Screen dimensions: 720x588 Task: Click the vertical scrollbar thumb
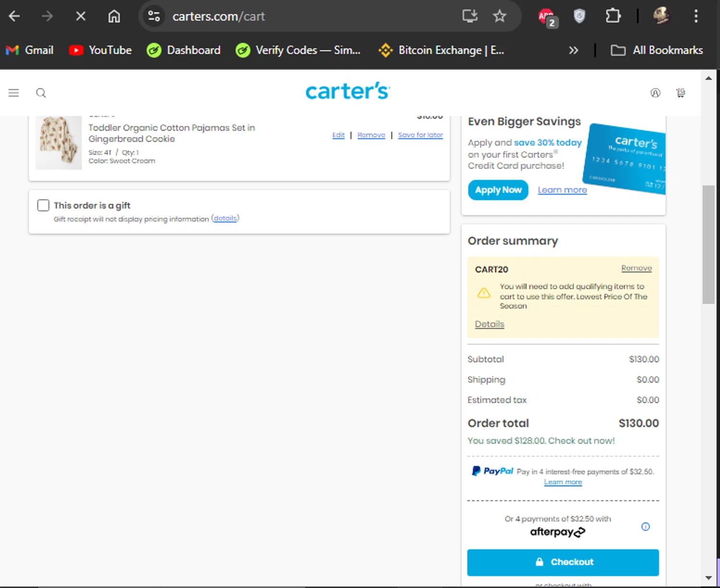(708, 244)
